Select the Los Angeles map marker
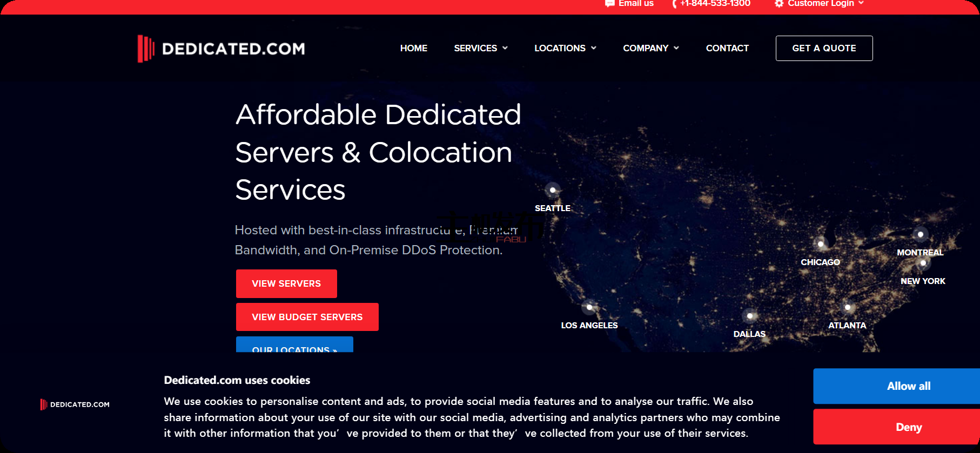The width and height of the screenshot is (980, 453). click(589, 307)
